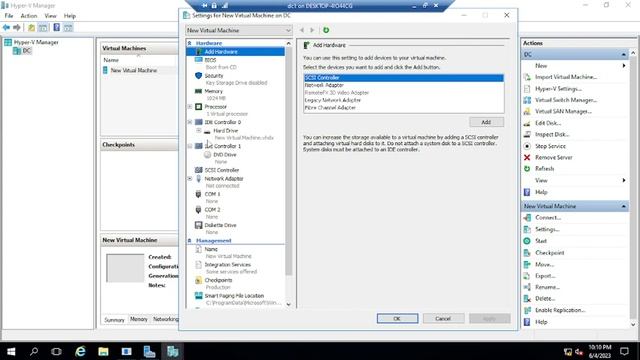The height and width of the screenshot is (360, 640).
Task: Open the View menu in menu bar
Action: coord(51,16)
